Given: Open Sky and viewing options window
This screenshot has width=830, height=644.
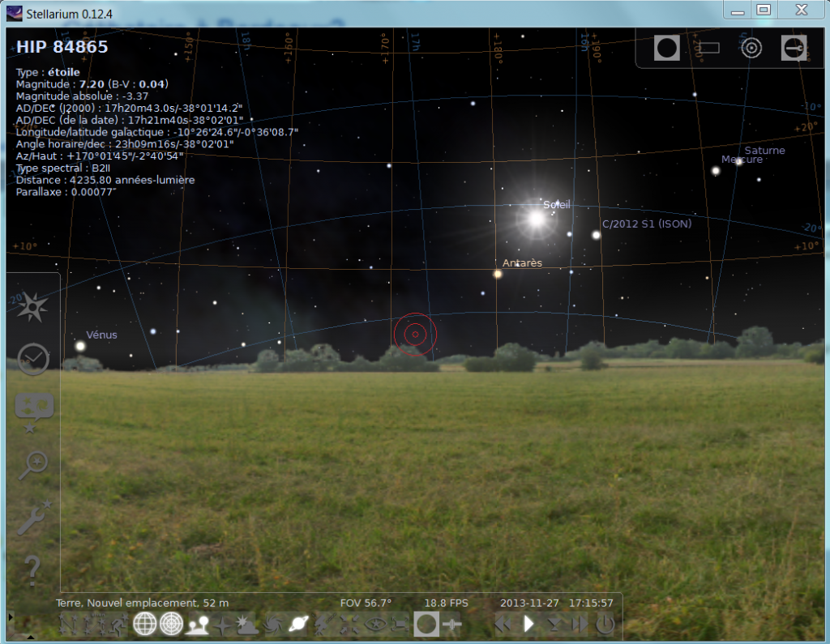Looking at the screenshot, I should pyautogui.click(x=34, y=412).
